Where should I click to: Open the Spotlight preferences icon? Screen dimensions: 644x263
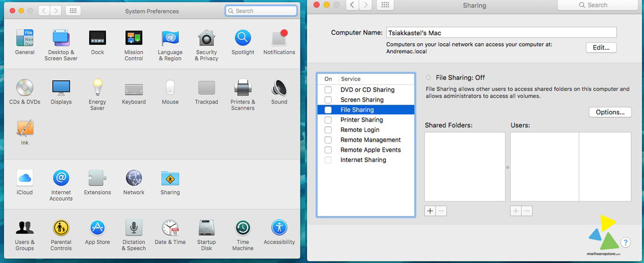point(243,39)
